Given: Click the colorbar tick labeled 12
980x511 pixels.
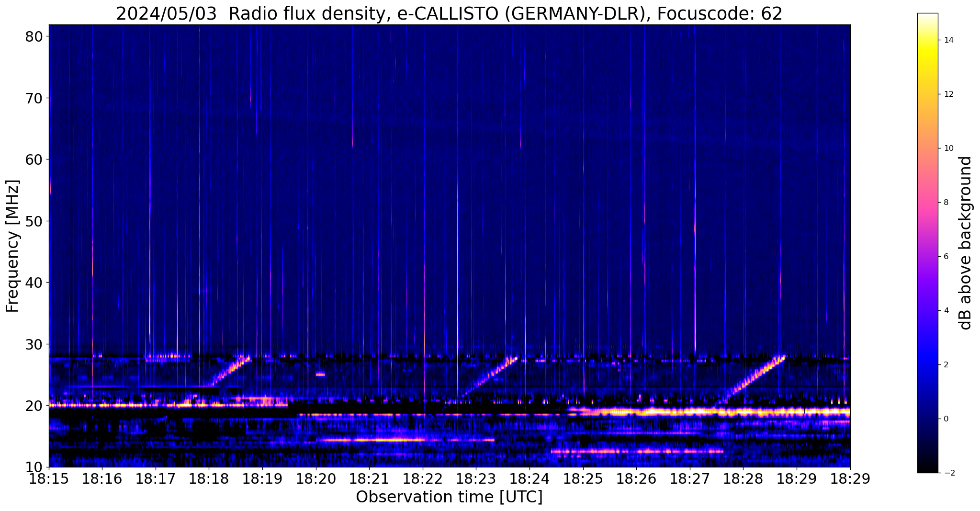Looking at the screenshot, I should (948, 94).
